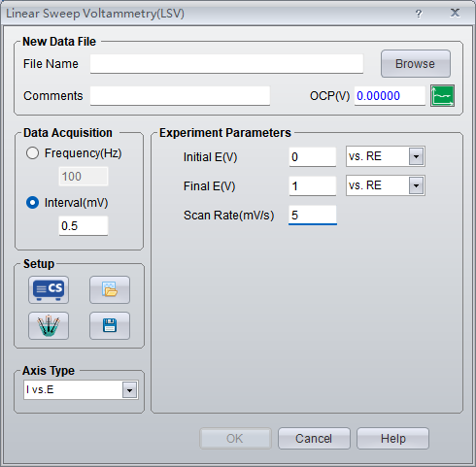476x467 pixels.
Task: Open the CS instrument setup icon
Action: [x=49, y=289]
